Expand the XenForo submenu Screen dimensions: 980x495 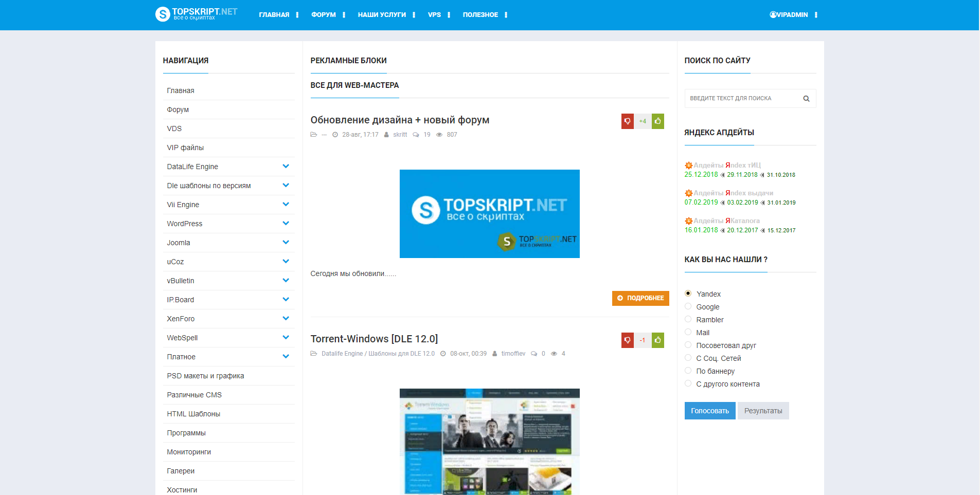[x=286, y=319]
